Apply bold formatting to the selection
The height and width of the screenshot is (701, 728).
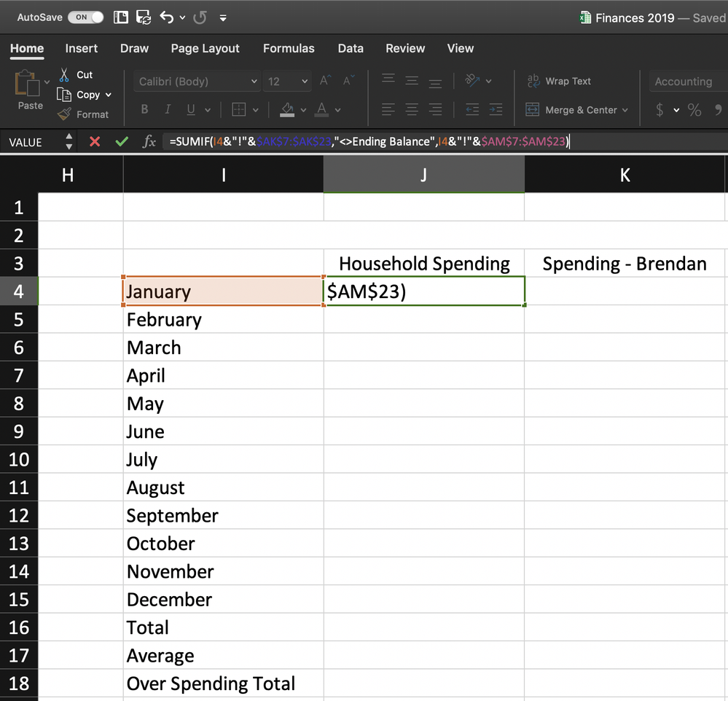coord(144,109)
